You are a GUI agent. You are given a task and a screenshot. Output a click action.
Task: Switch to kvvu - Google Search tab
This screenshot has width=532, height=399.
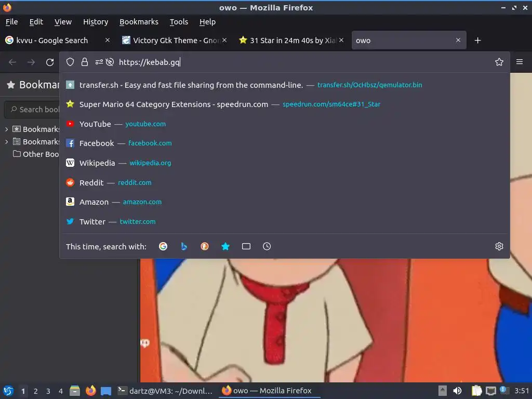tap(52, 41)
